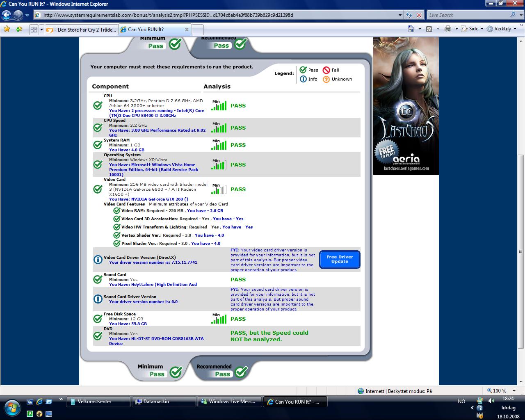Expand the Print dropdown arrow
Viewport: 525px width, 420px height.
coord(457,29)
